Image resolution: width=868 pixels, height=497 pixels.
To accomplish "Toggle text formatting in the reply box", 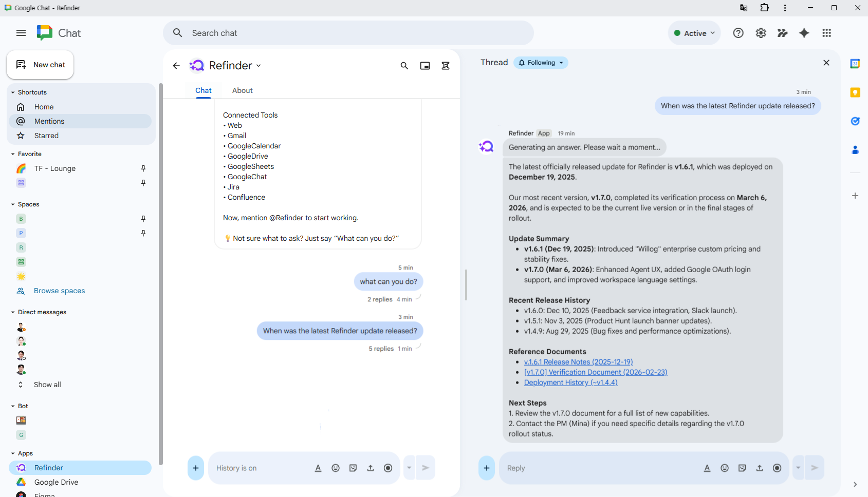I will pyautogui.click(x=707, y=468).
